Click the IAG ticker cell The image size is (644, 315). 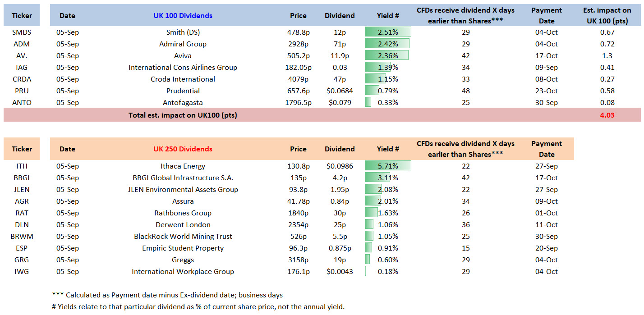22,68
